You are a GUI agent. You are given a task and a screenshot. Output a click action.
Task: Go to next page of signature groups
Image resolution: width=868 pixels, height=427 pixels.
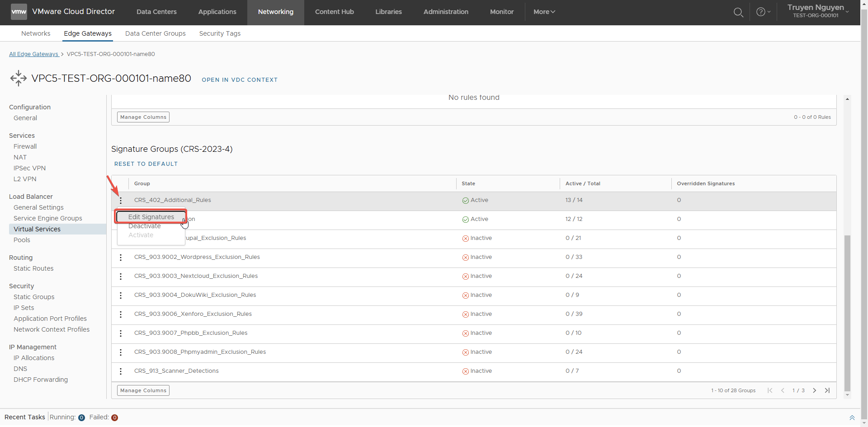814,391
